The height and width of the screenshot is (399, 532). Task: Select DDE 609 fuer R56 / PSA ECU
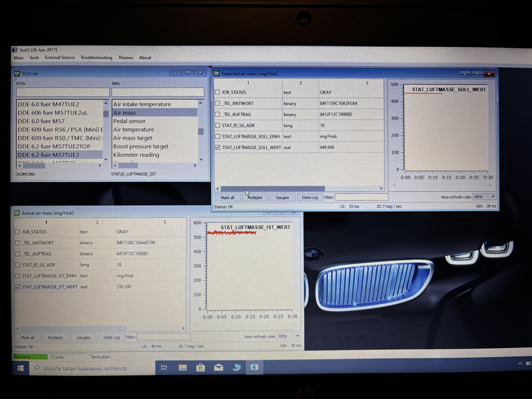point(59,130)
